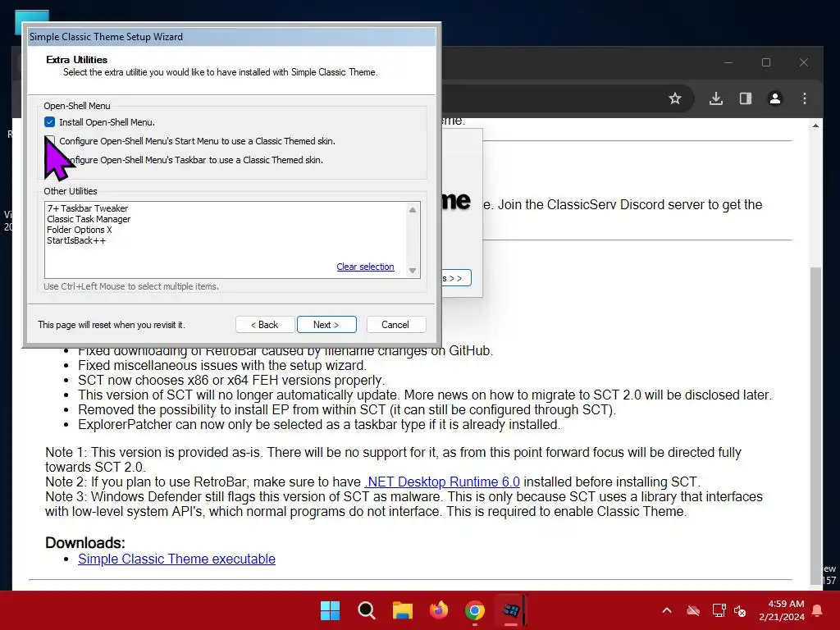
Task: Click down arrow of Other Utilities list scrollbar
Action: (413, 271)
